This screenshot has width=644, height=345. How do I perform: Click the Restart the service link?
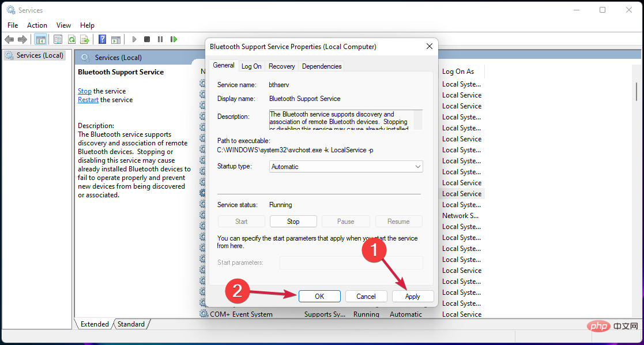pos(88,99)
